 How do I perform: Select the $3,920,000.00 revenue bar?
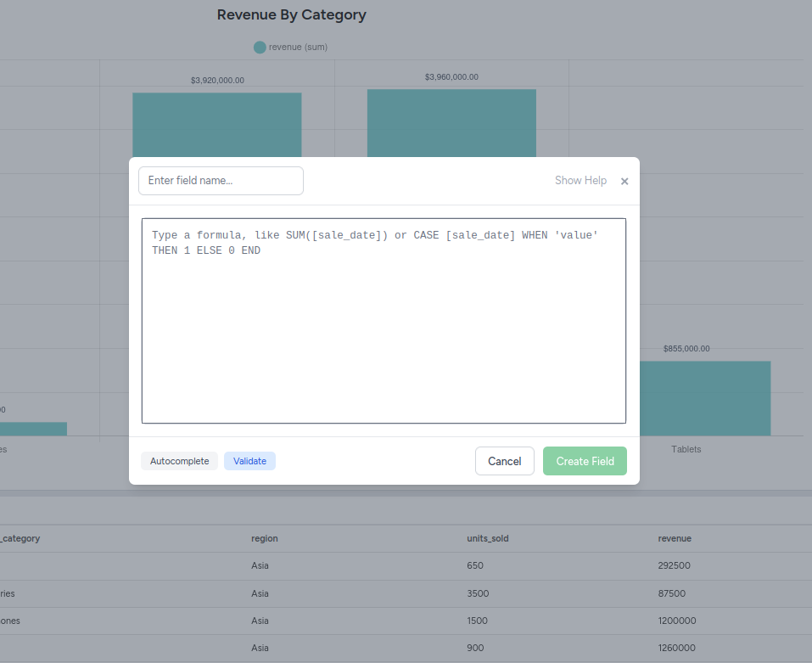point(216,124)
